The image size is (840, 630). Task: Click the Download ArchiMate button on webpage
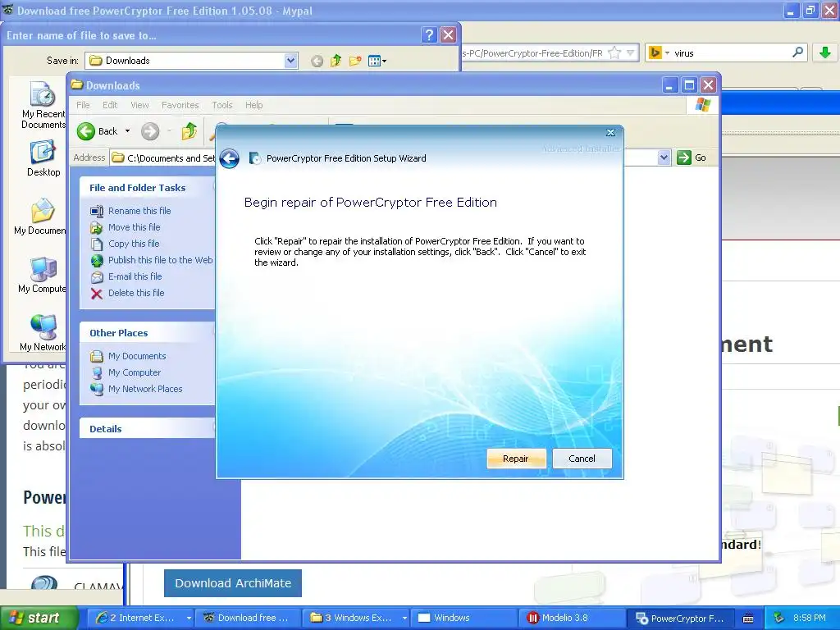click(233, 583)
